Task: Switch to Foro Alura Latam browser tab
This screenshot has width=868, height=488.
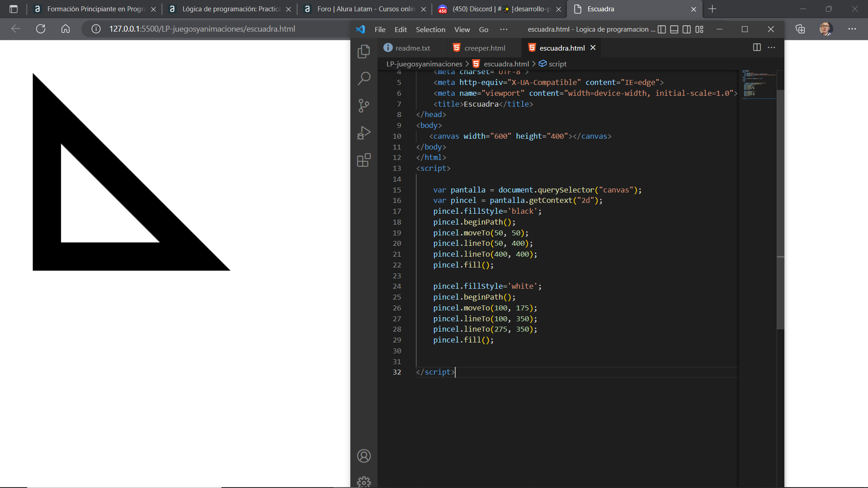Action: pos(365,9)
